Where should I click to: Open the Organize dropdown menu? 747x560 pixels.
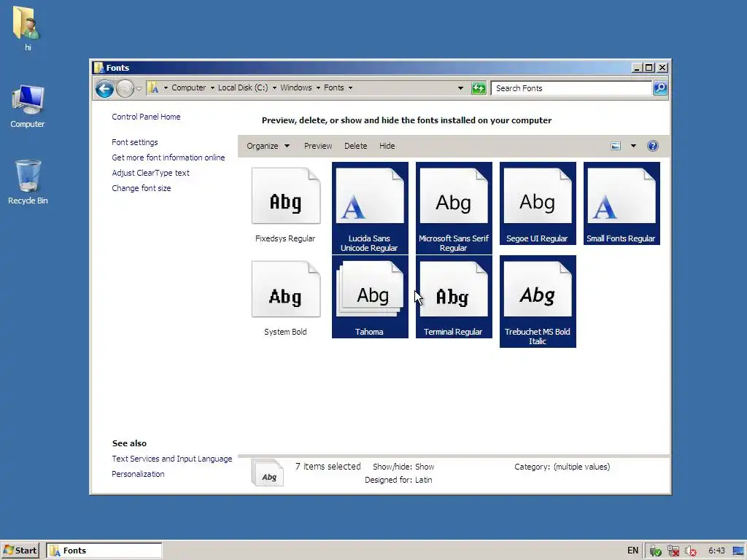268,146
